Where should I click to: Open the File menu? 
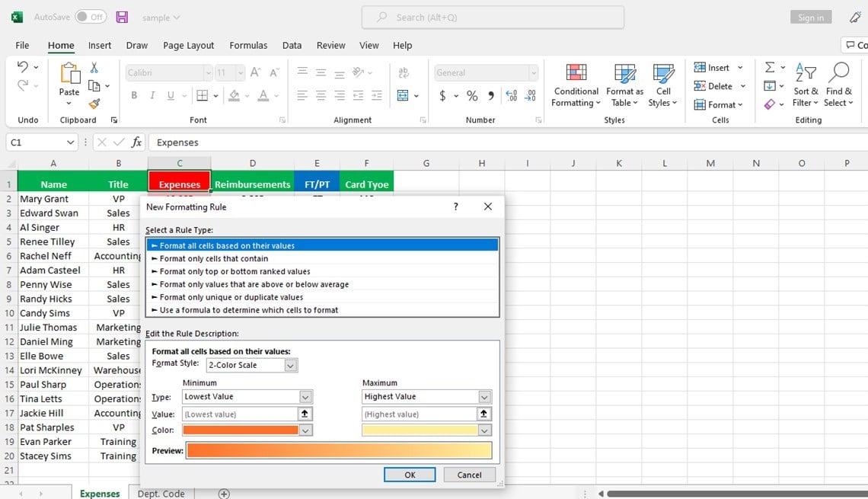coord(22,46)
